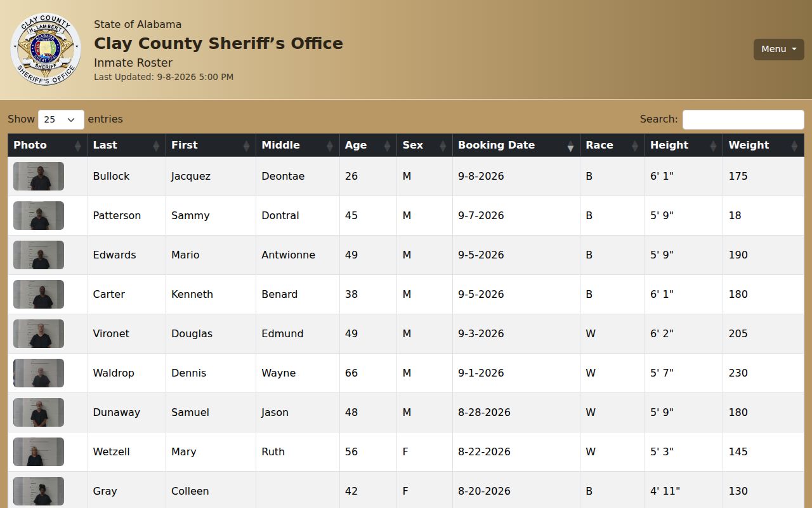Select the first name "Mary" in Wetzell row
Screen dimensions: 812x508
183,452
